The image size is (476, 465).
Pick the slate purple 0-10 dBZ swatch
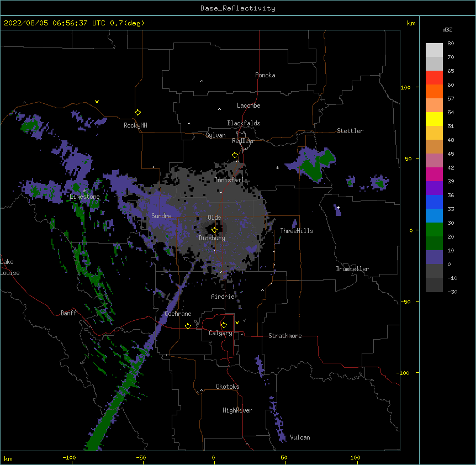[434, 257]
